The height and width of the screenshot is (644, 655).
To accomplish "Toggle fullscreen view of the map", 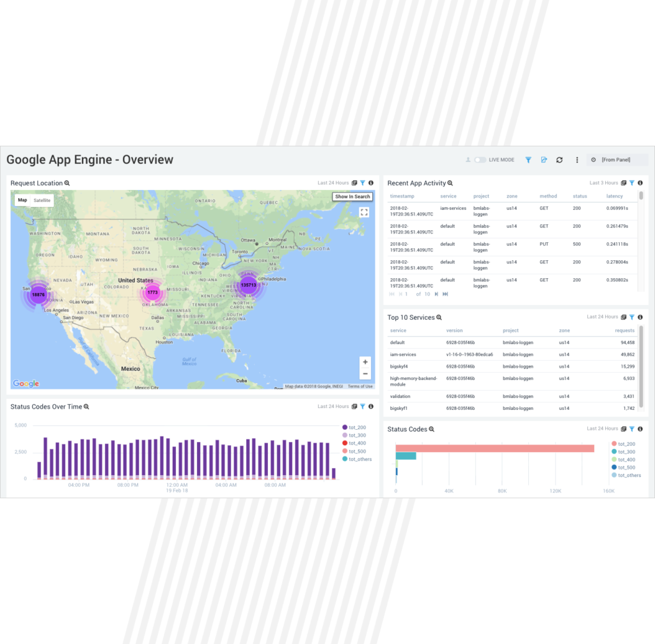I will 364,212.
